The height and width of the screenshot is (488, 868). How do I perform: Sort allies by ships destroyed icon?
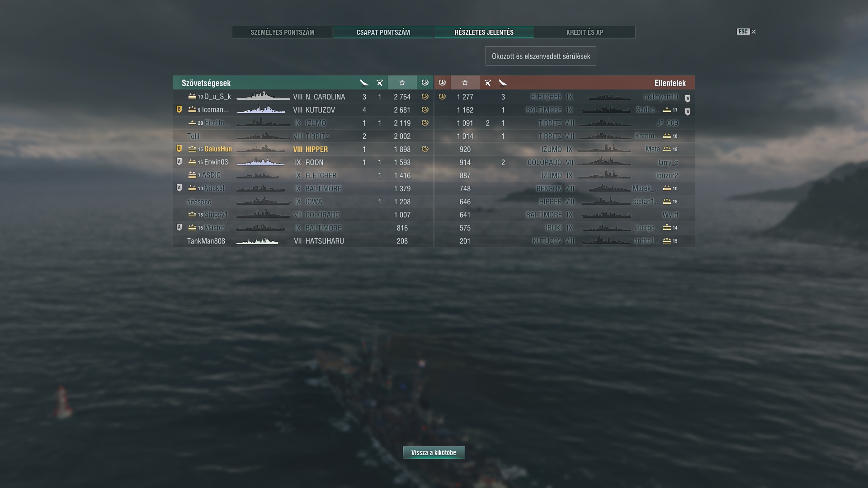364,83
